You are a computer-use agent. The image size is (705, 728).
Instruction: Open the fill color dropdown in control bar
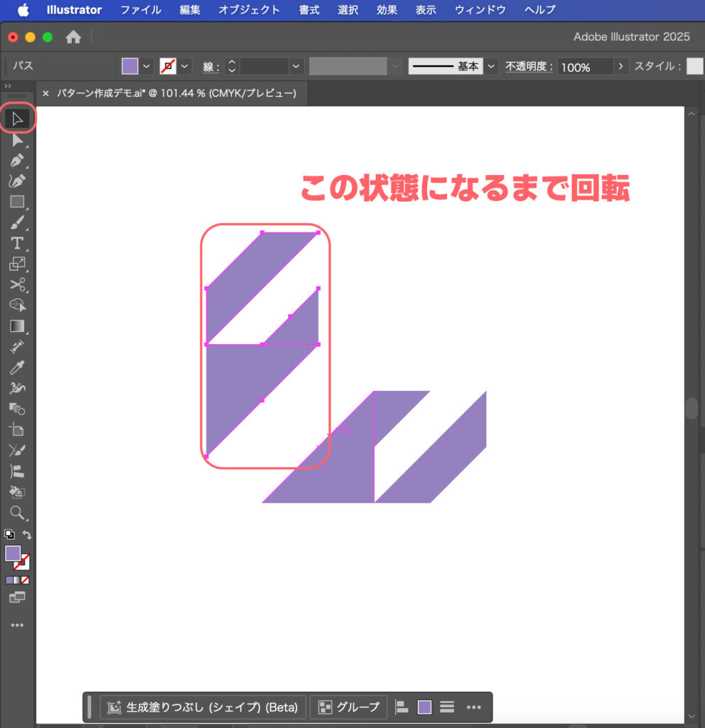click(x=147, y=66)
